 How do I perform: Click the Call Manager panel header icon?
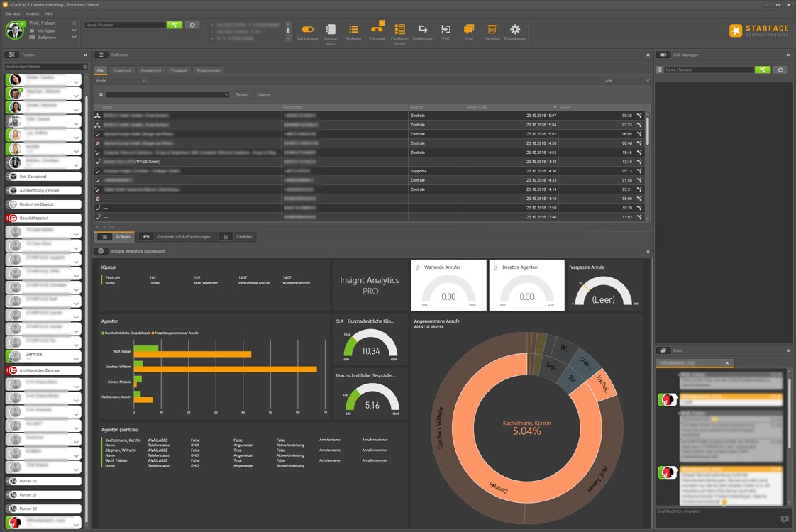(x=663, y=55)
